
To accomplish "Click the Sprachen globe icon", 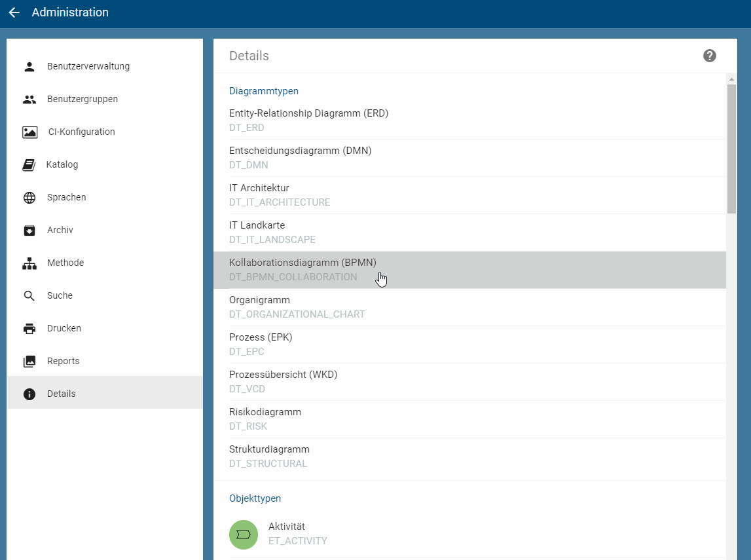I will click(x=29, y=196).
